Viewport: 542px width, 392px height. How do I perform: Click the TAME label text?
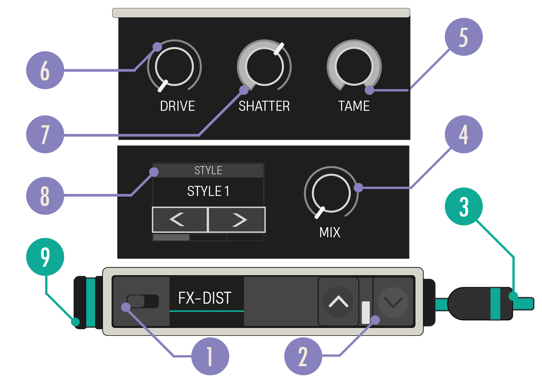[354, 106]
